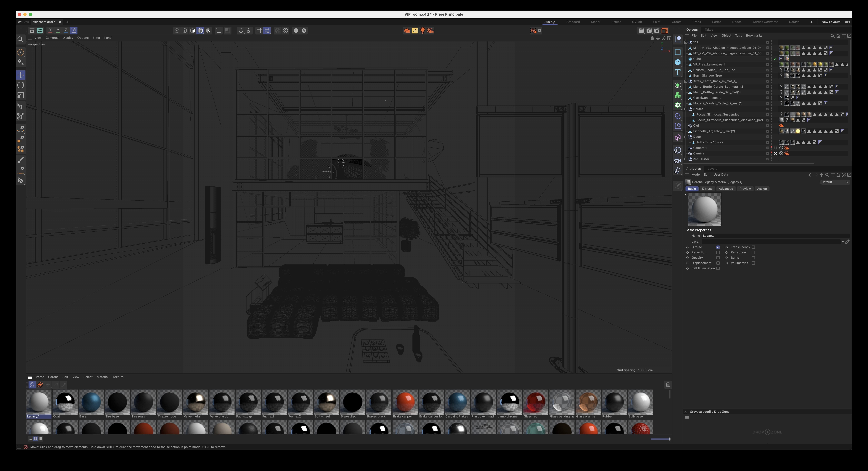
Task: Select the Text spline tool icon
Action: pyautogui.click(x=678, y=72)
